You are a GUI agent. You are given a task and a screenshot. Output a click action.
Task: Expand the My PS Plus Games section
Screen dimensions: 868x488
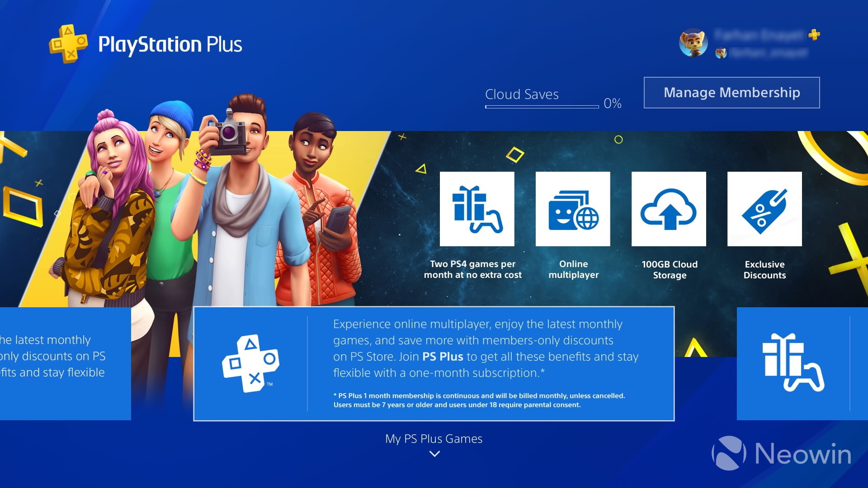(434, 454)
